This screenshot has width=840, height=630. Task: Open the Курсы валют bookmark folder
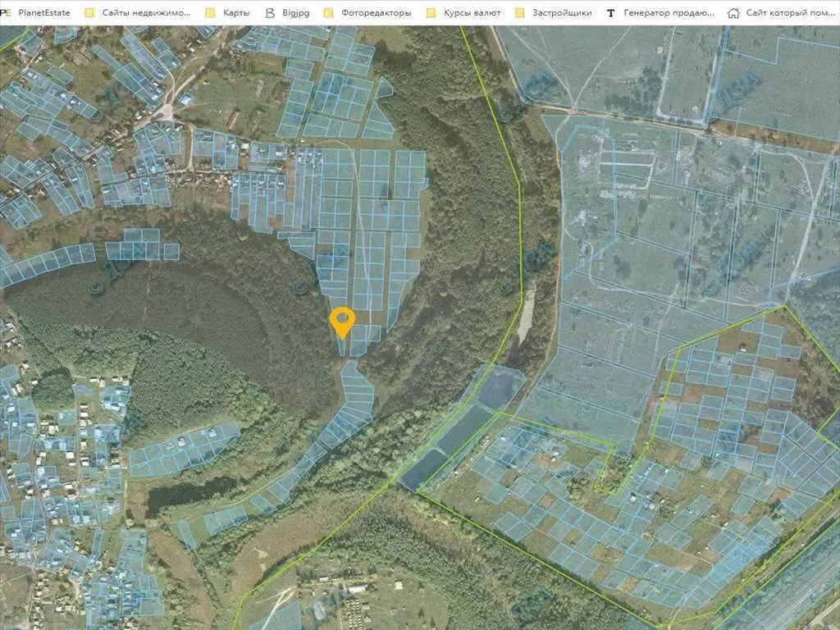[x=472, y=13]
